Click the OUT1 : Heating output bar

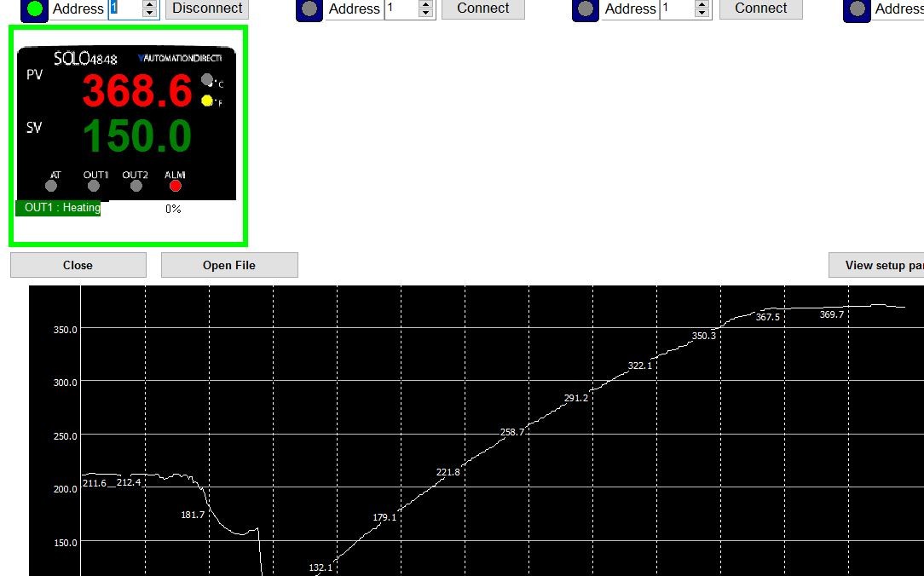pos(58,208)
